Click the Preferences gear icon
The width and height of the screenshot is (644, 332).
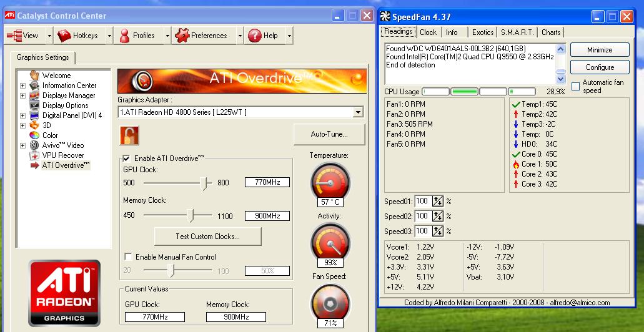[182, 36]
